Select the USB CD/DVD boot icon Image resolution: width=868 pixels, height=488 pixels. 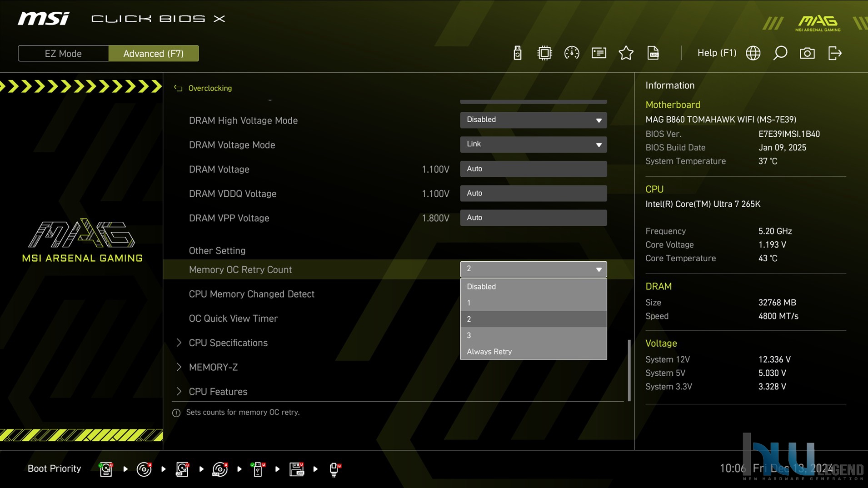tap(220, 469)
